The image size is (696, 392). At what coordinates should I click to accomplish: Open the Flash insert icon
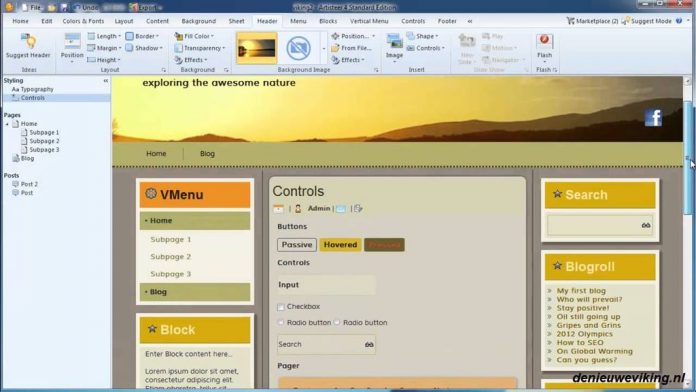click(544, 41)
